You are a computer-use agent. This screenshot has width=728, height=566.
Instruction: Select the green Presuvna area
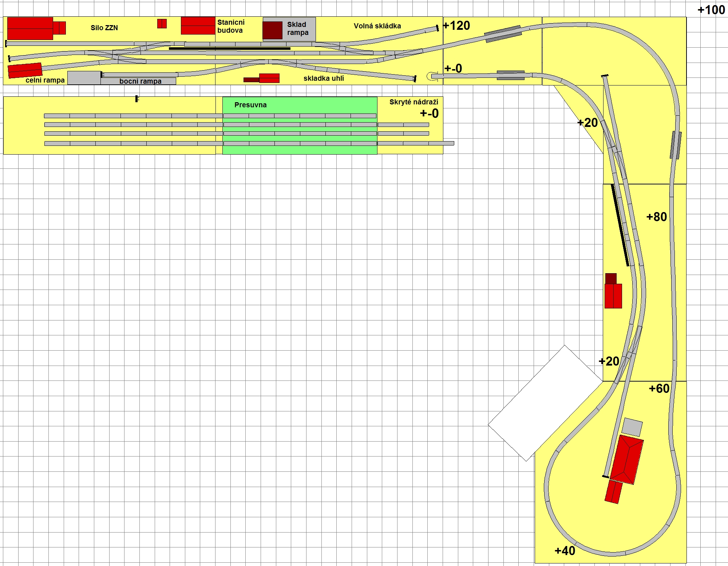(300, 125)
